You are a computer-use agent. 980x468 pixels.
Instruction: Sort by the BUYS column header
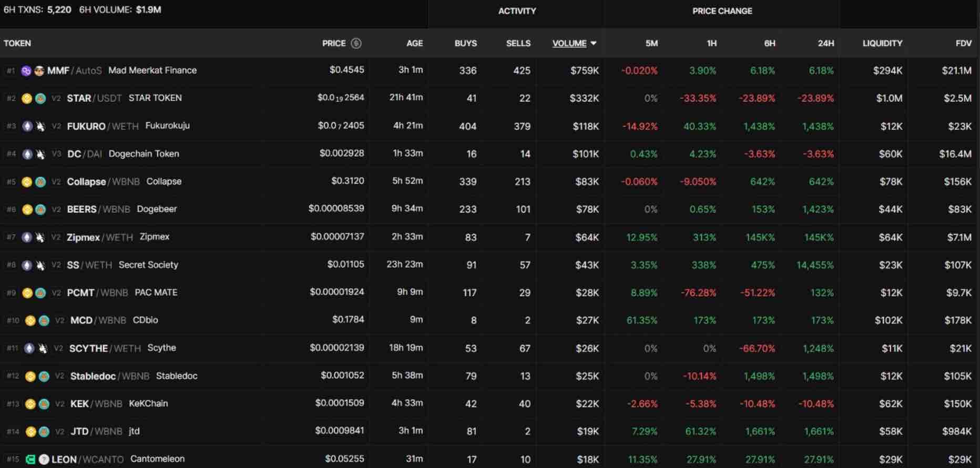[466, 43]
